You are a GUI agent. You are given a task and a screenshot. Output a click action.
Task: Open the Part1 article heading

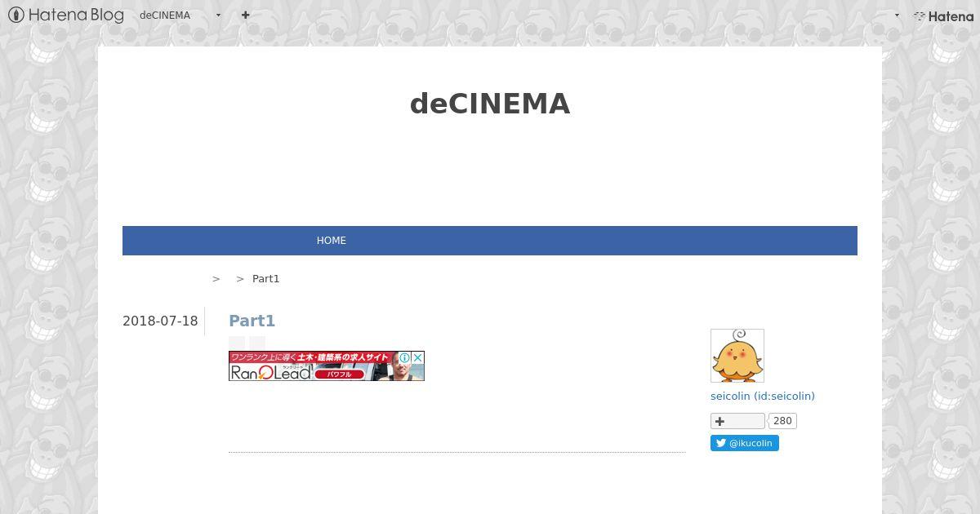coord(252,321)
